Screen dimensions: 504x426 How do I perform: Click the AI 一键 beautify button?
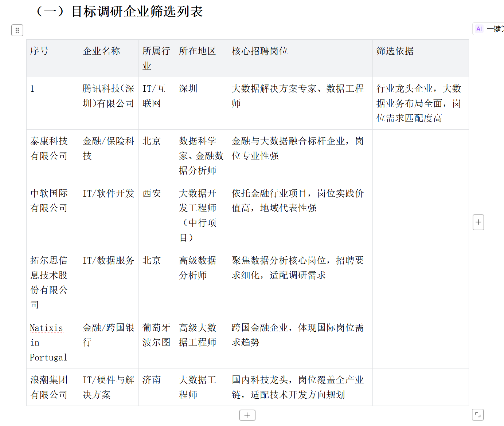coord(489,29)
